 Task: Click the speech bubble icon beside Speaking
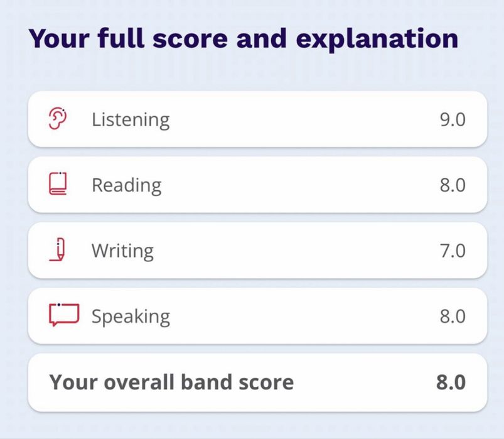(63, 315)
